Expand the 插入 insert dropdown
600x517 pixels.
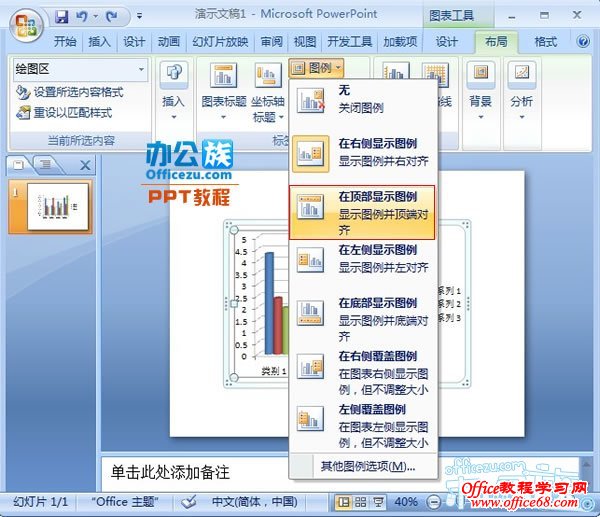point(174,114)
